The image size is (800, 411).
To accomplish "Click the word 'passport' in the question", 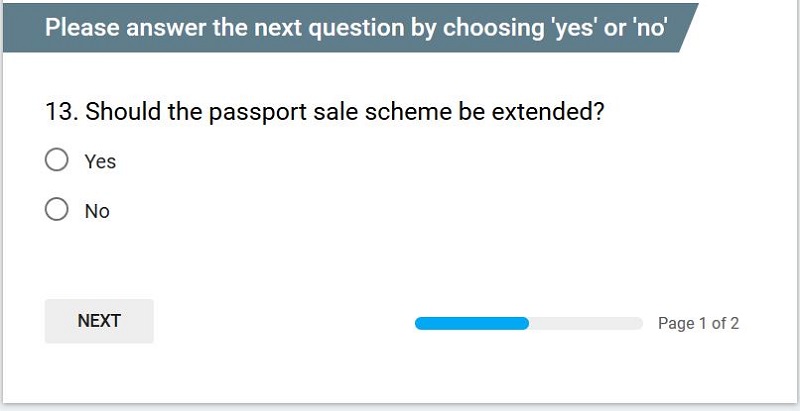I will click(255, 112).
